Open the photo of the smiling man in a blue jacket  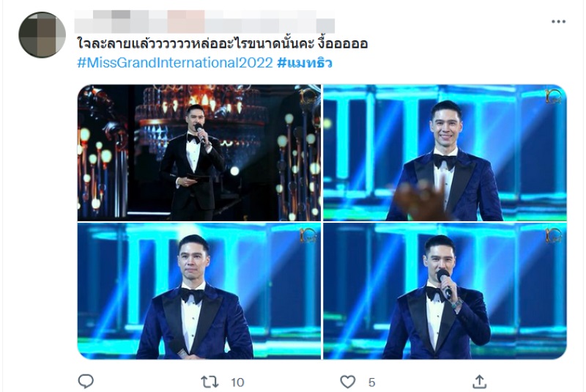(x=445, y=152)
